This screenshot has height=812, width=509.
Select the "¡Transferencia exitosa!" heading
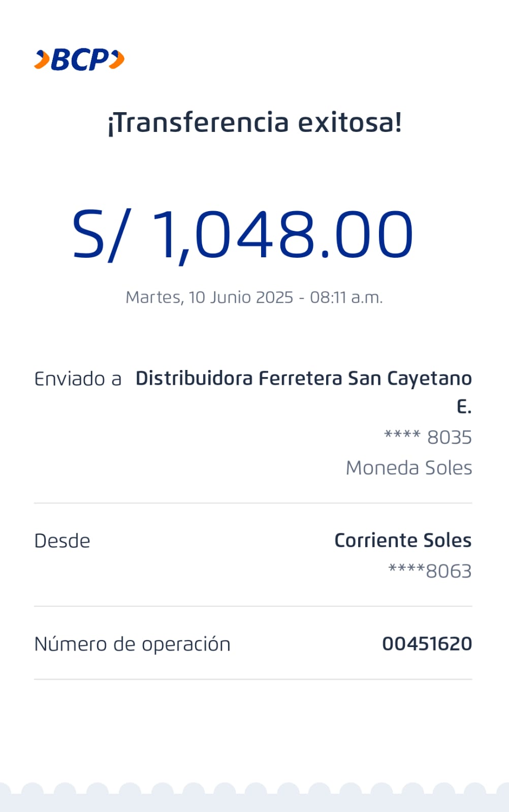(x=254, y=123)
